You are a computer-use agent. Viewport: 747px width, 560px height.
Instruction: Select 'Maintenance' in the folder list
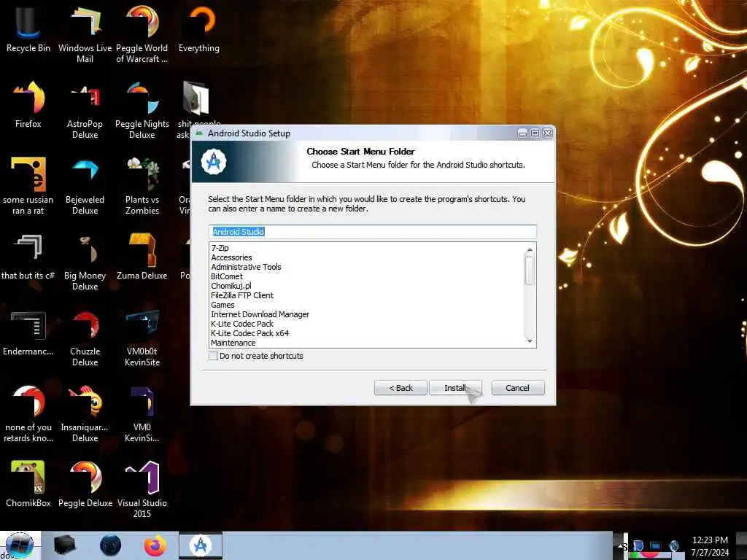point(233,343)
